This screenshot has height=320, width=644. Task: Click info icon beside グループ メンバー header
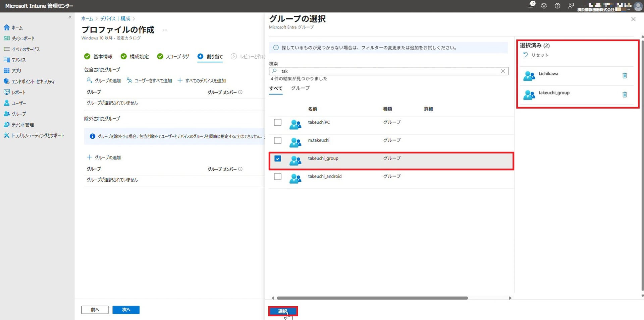[240, 92]
